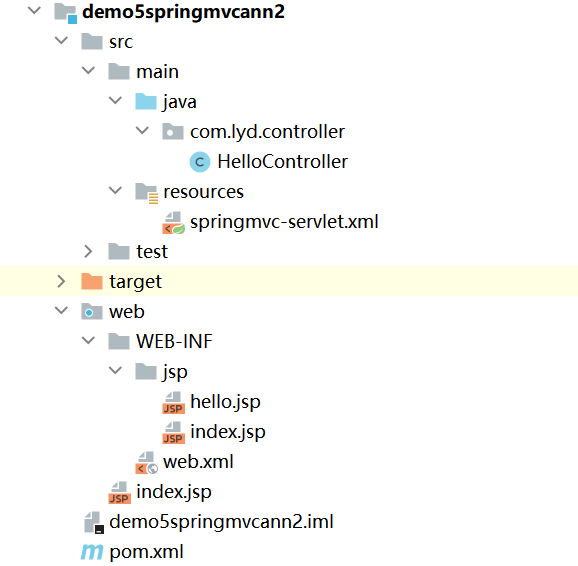
Task: Click the jsp folder icon
Action: pyautogui.click(x=146, y=372)
